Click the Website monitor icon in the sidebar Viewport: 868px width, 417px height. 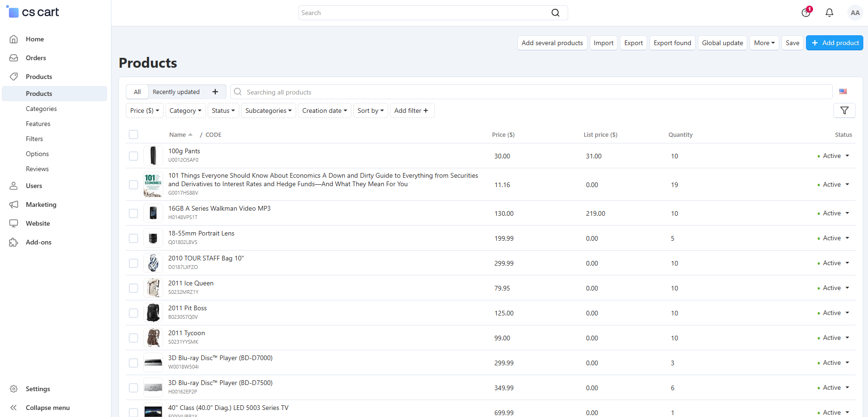coord(14,223)
